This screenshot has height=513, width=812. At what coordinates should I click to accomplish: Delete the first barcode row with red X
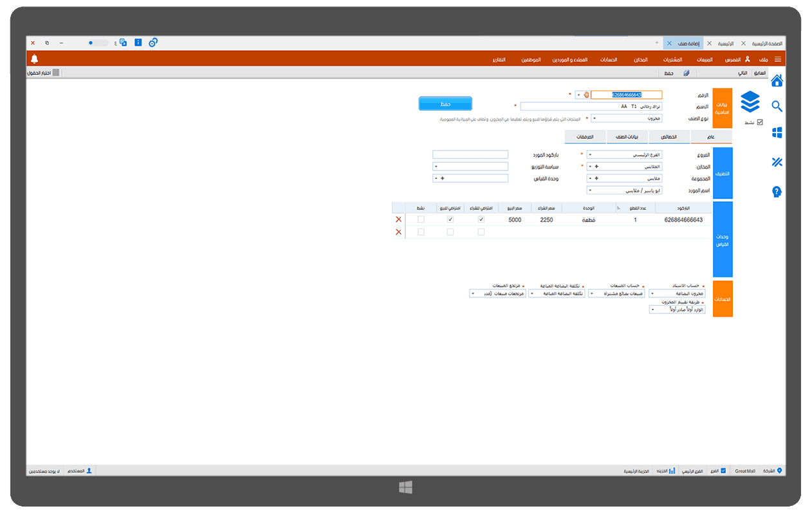398,219
